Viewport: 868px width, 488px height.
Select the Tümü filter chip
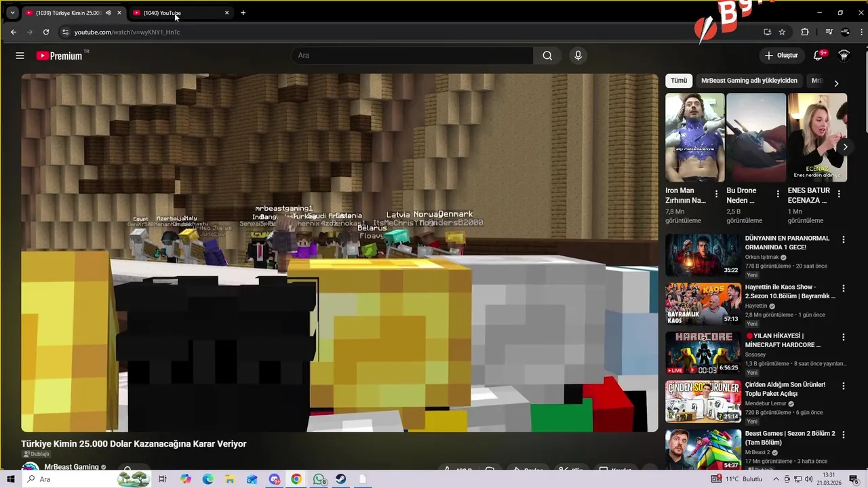tap(679, 81)
